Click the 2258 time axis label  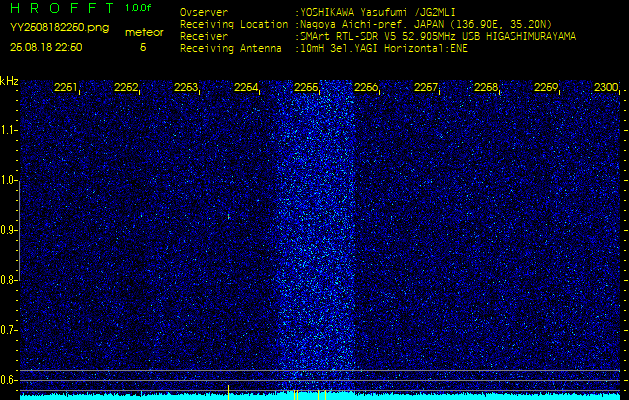tap(486, 87)
